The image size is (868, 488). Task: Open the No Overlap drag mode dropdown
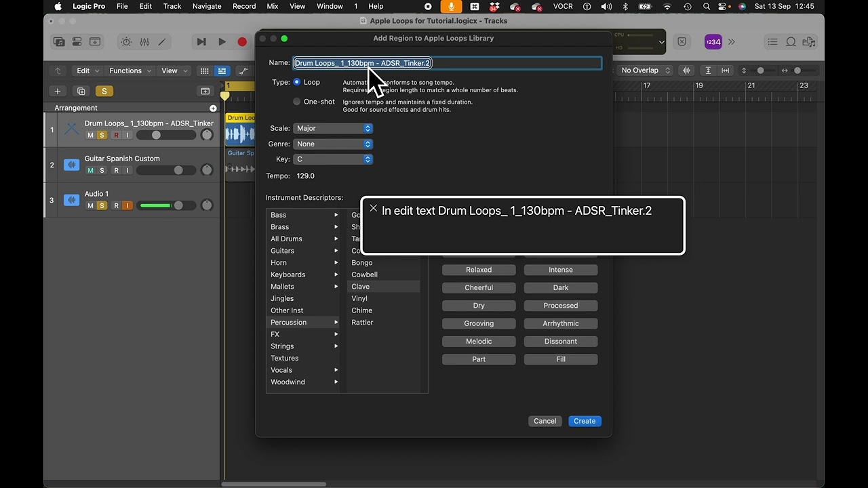click(x=645, y=70)
